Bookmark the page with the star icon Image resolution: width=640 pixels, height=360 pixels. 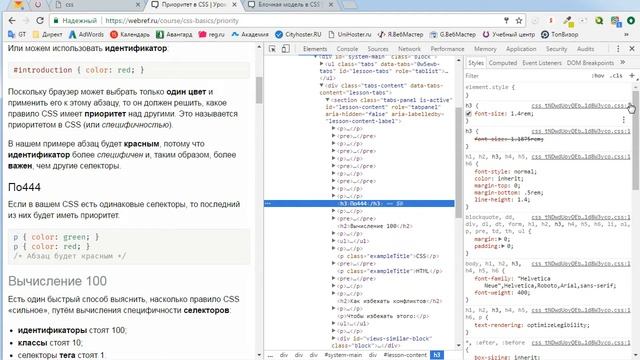pyautogui.click(x=519, y=20)
